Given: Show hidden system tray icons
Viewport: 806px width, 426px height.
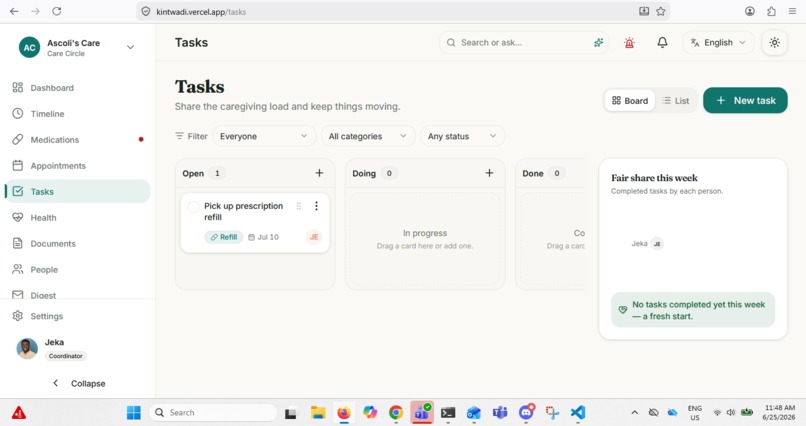Looking at the screenshot, I should [x=634, y=413].
